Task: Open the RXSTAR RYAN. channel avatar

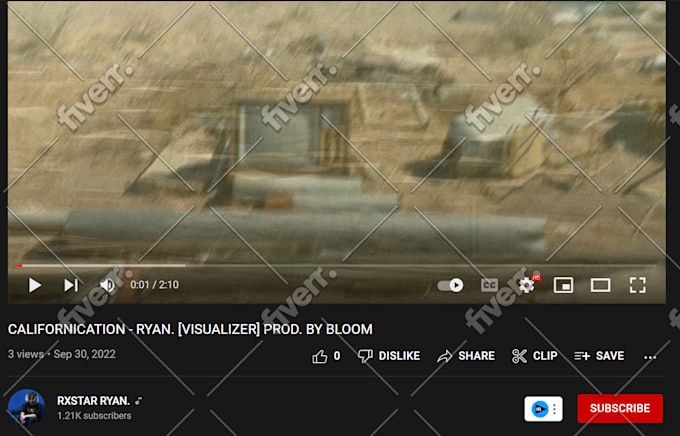Action: (x=26, y=407)
